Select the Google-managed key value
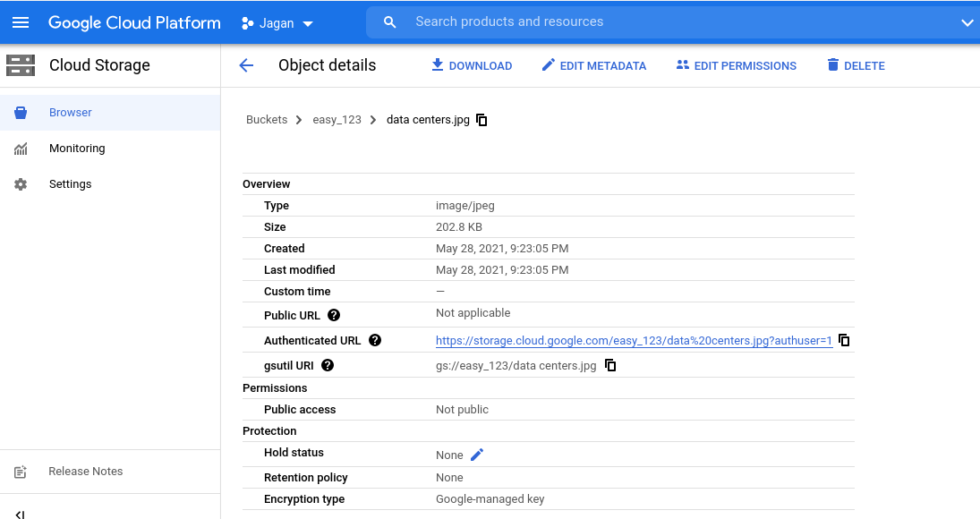Screen dimensions: 980x519 click(x=490, y=499)
